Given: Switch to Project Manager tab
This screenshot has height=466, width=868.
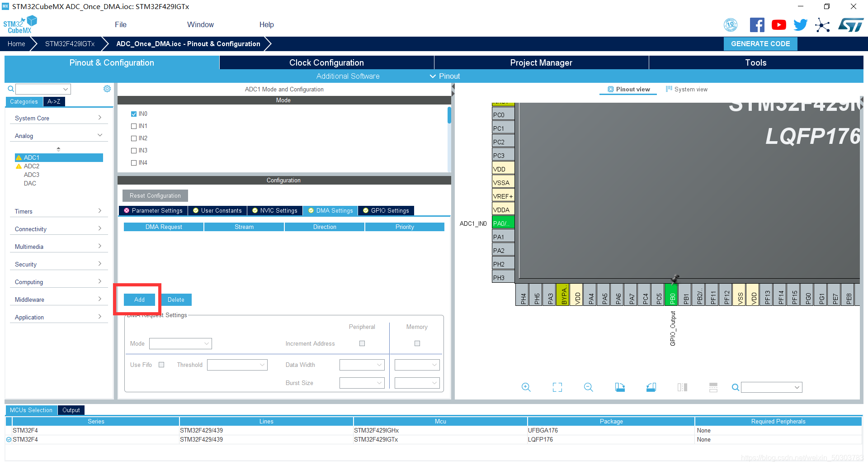Looking at the screenshot, I should click(x=541, y=62).
